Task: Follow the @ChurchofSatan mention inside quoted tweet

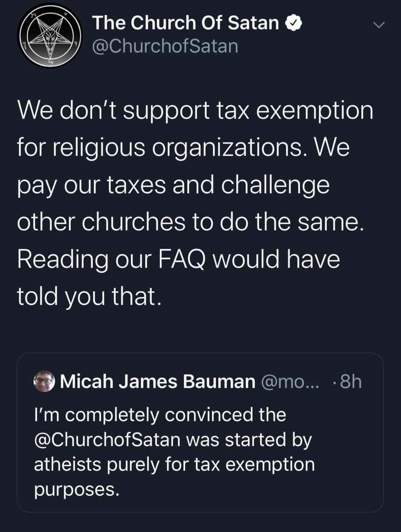Action: pyautogui.click(x=107, y=439)
